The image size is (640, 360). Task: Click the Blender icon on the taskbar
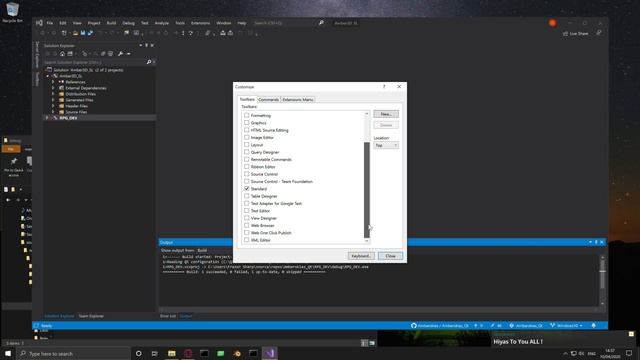coord(237,353)
